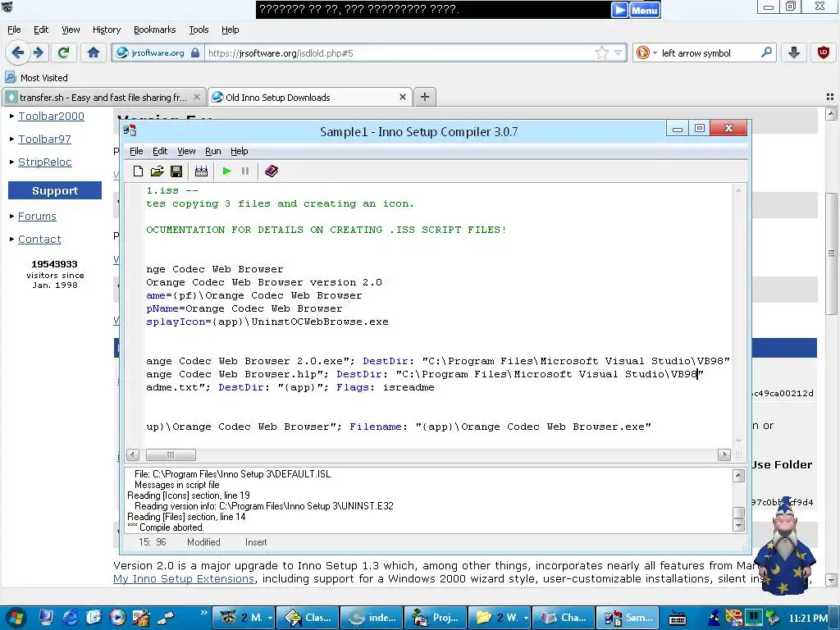Screen dimensions: 840x630
Task: Open the Help book icon in Inno Setup
Action: [272, 171]
